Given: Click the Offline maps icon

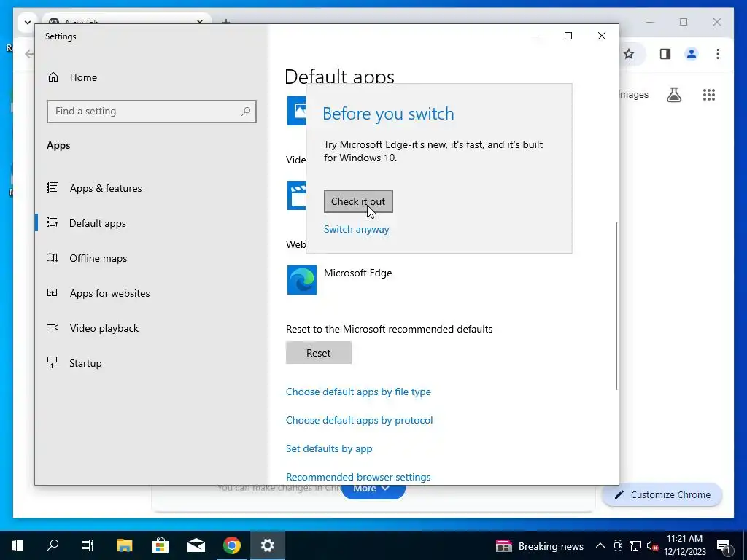Looking at the screenshot, I should pos(53,257).
